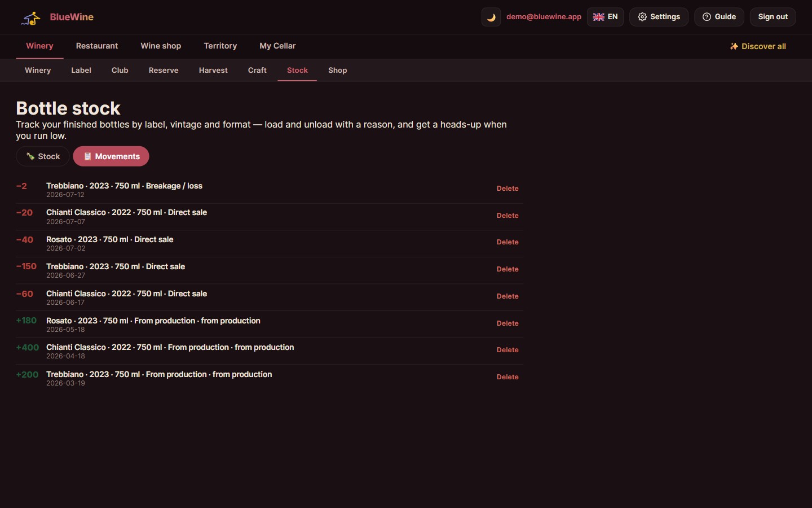Click the date 2026-03-19

65,383
